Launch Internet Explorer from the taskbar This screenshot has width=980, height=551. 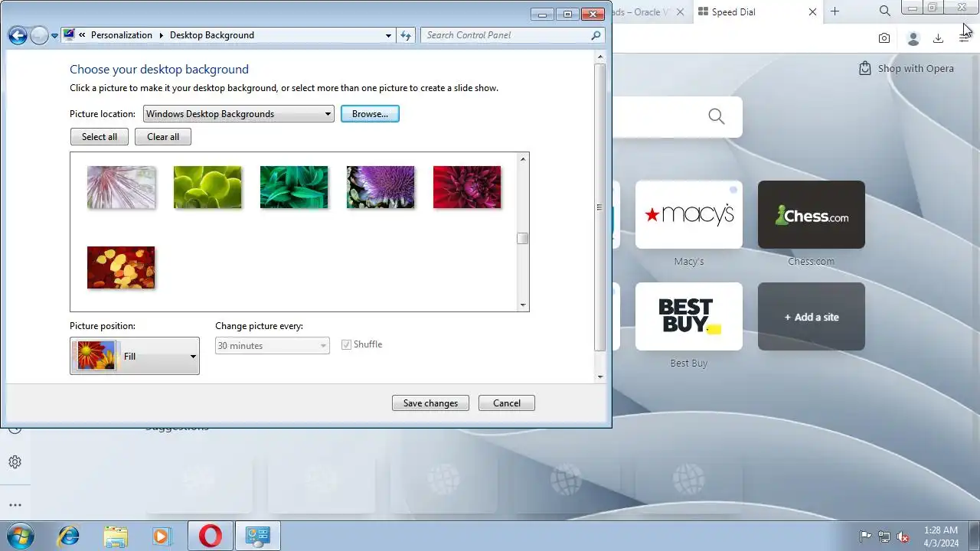(69, 536)
